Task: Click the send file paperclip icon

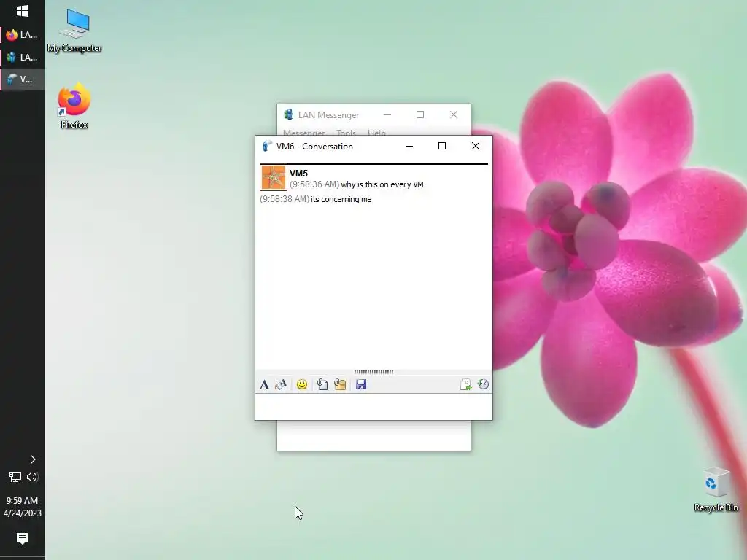Action: 322,384
